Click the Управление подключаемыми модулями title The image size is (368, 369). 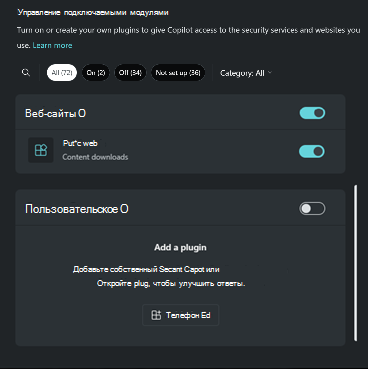(x=93, y=13)
